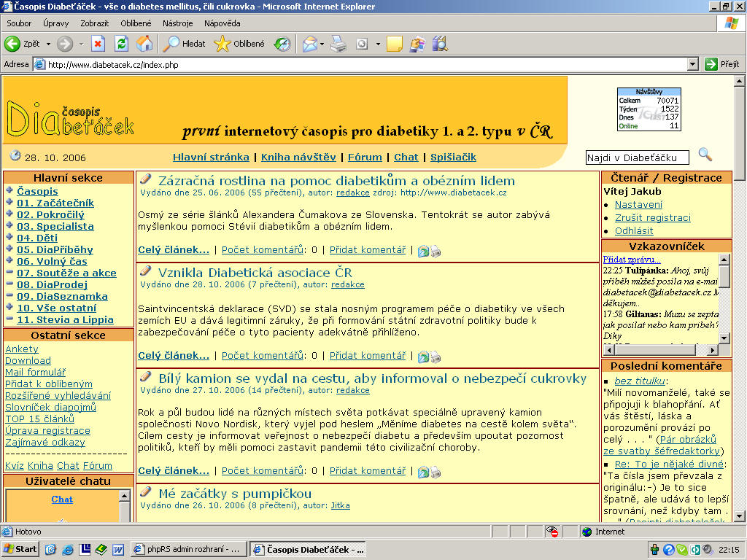Click the info icon for Zázračná rostlina article
The image size is (747, 560).
click(x=423, y=251)
